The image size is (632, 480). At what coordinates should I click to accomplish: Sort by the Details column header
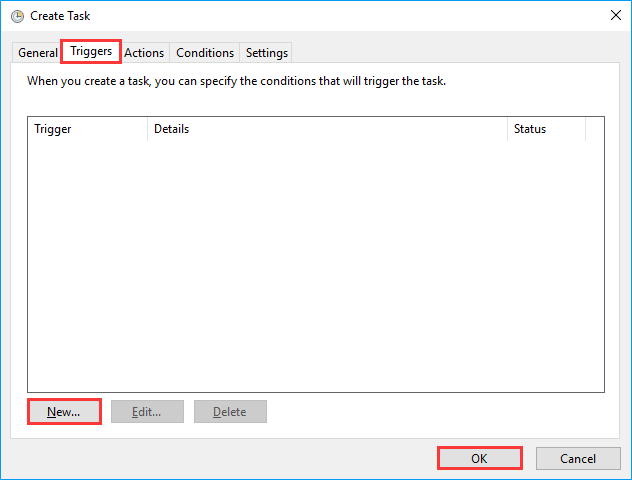(327, 129)
